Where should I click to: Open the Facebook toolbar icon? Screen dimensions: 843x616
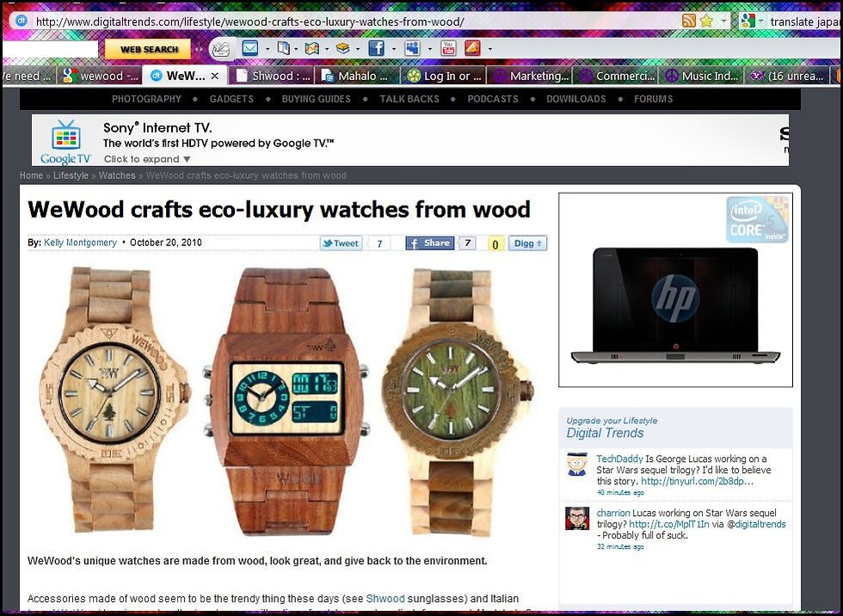coord(377,48)
